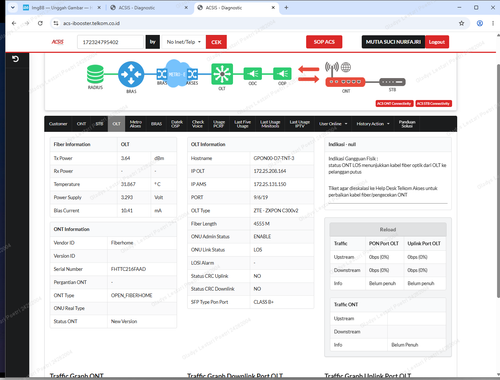This screenshot has height=380, width=500.
Task: Open Metro Akses tab
Action: click(x=135, y=124)
